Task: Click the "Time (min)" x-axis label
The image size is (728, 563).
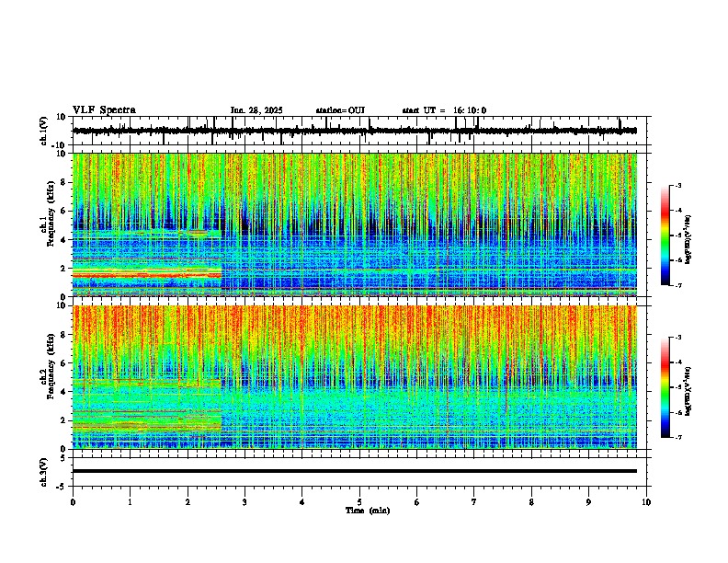Action: pos(368,511)
